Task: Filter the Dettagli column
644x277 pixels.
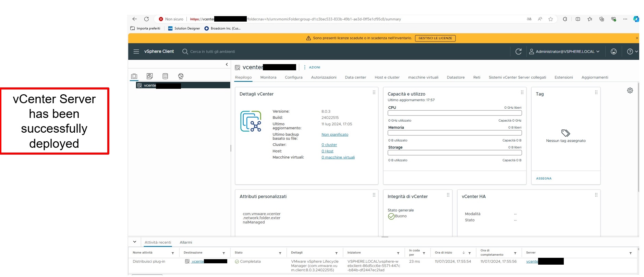Action: [337, 253]
